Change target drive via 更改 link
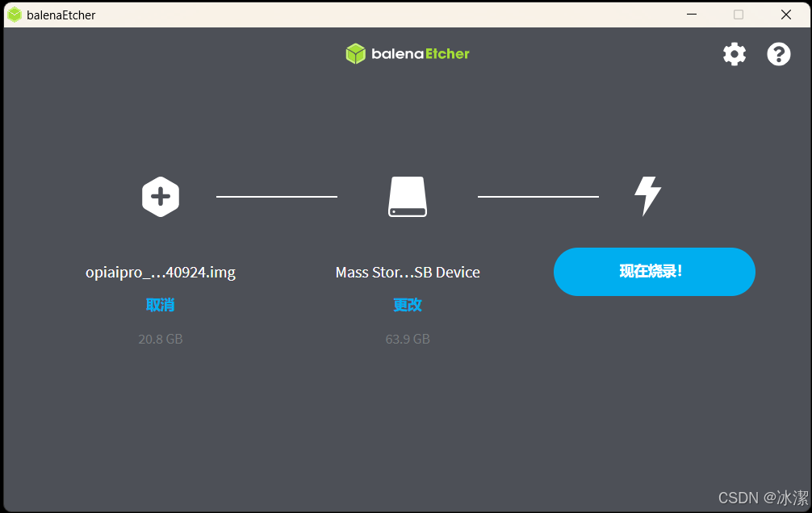This screenshot has height=513, width=812. coord(408,305)
